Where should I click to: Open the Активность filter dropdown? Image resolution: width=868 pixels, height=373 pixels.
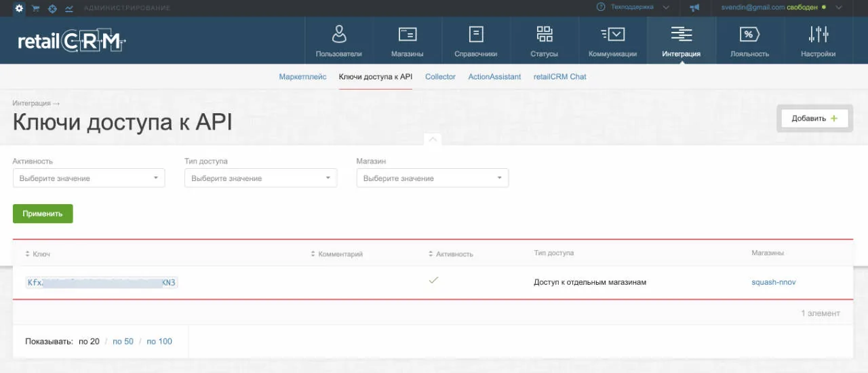click(89, 178)
